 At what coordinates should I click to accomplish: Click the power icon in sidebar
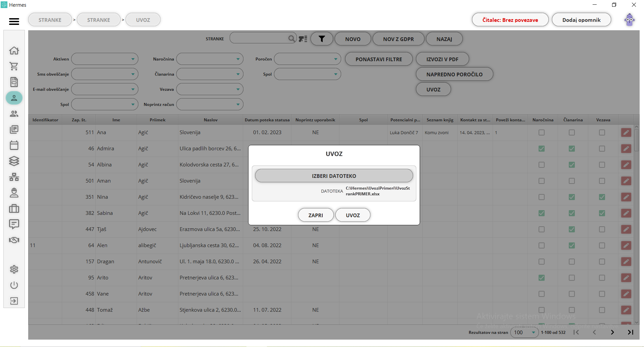click(x=14, y=285)
